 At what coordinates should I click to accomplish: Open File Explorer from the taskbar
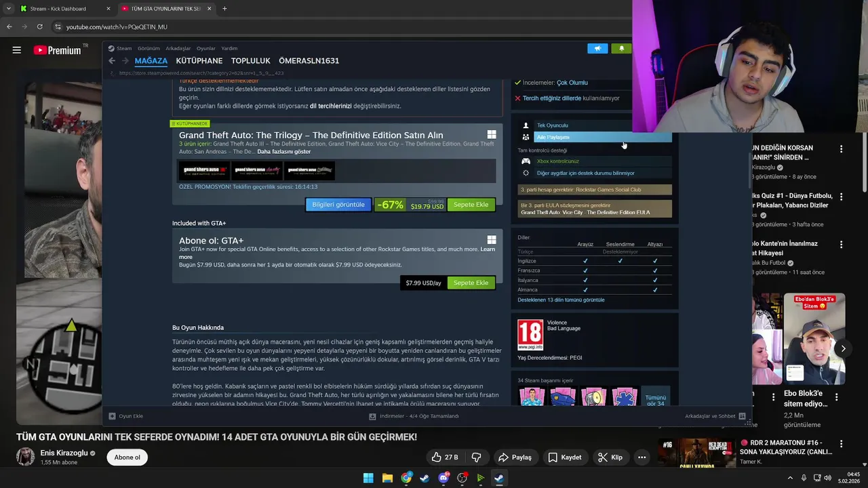tap(387, 478)
